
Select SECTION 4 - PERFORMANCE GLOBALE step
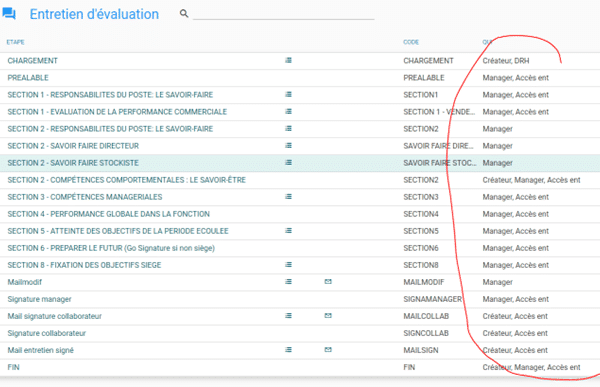[109, 214]
